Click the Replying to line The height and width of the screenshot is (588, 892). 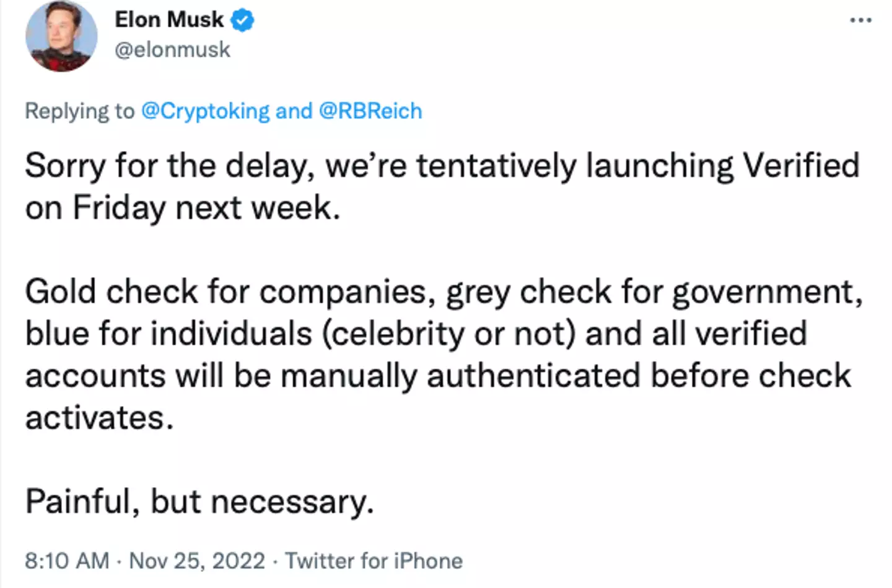click(x=79, y=111)
